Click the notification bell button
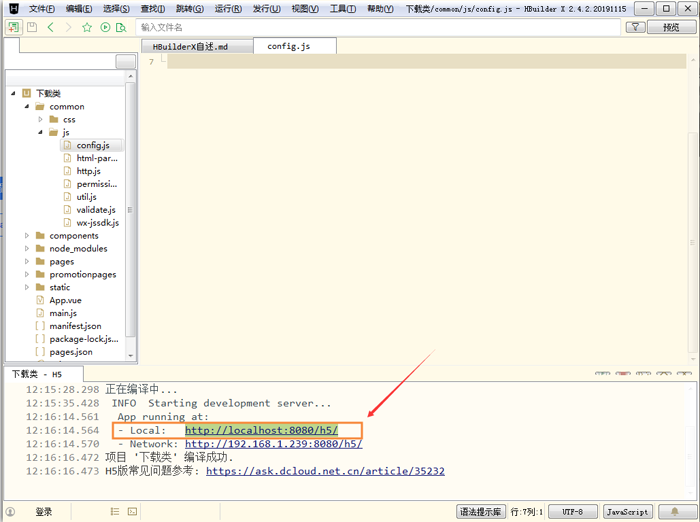Screen dimensions: 700x522 tap(675, 512)
